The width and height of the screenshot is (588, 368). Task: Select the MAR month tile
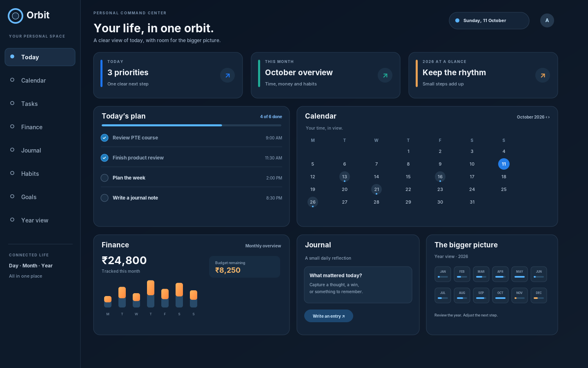point(481,274)
